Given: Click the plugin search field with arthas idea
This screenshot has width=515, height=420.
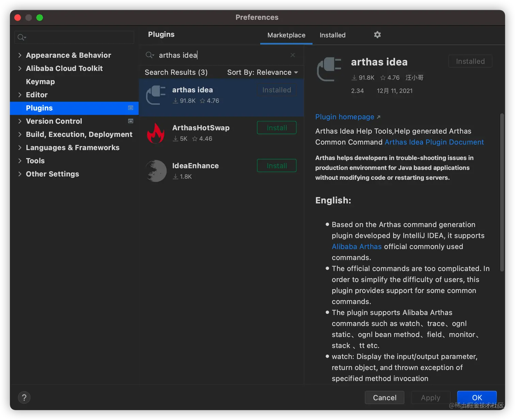Looking at the screenshot, I should [x=221, y=55].
